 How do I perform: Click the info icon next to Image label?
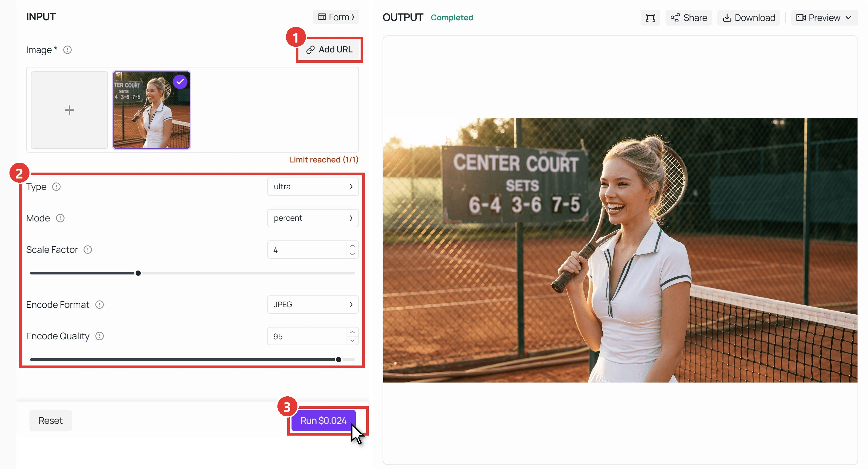point(67,50)
